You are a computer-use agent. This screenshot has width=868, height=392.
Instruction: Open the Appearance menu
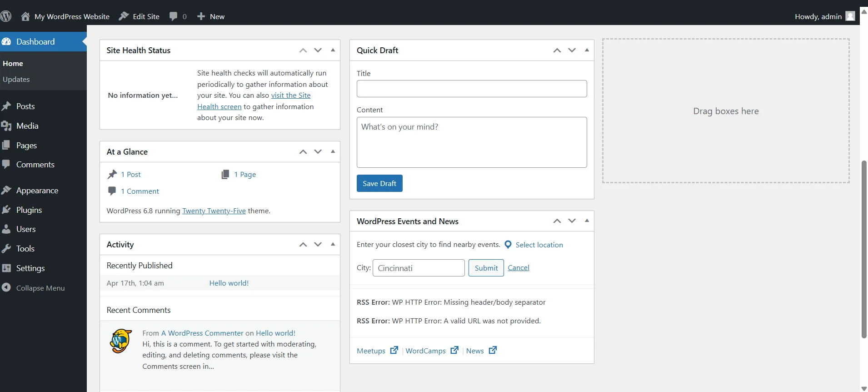coord(43,191)
